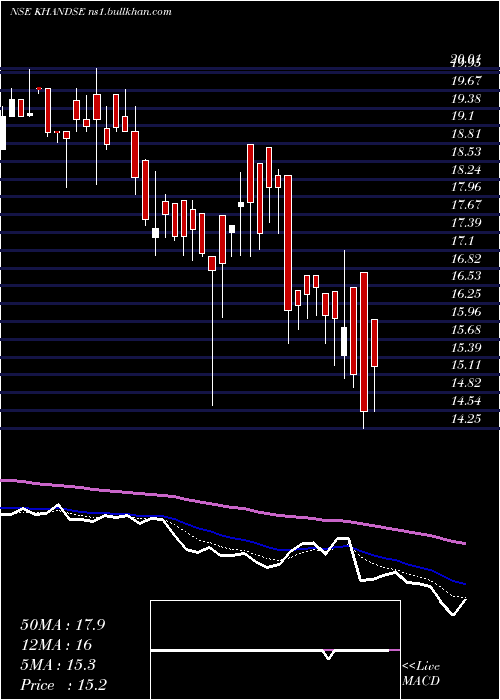Screen dimensions: 500x700
Task: Select the 12MA : 16 readout
Action: click(x=56, y=645)
